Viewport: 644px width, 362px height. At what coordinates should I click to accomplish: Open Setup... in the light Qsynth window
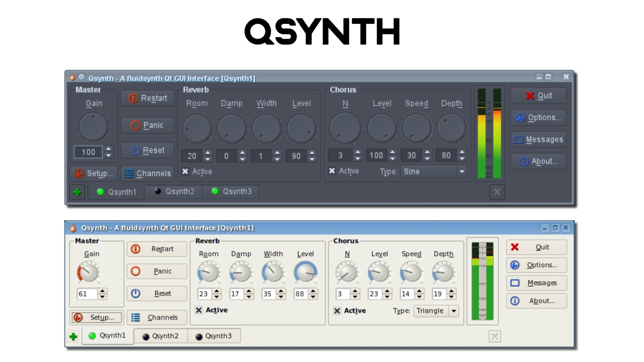(97, 317)
